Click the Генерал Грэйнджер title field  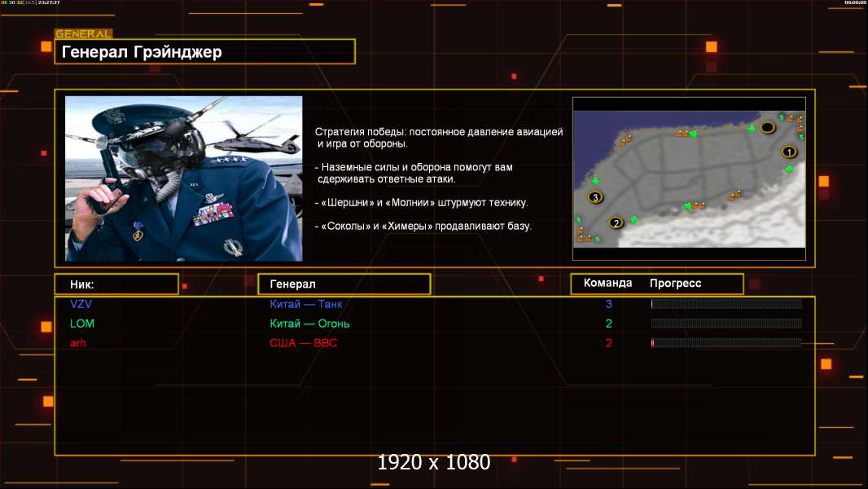click(x=204, y=52)
